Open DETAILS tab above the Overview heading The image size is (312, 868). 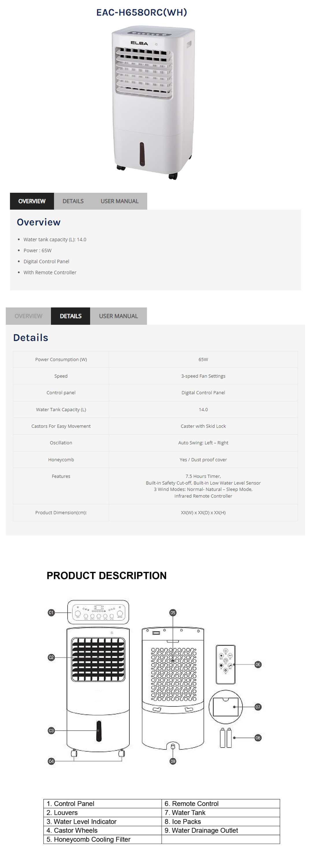[x=73, y=201]
